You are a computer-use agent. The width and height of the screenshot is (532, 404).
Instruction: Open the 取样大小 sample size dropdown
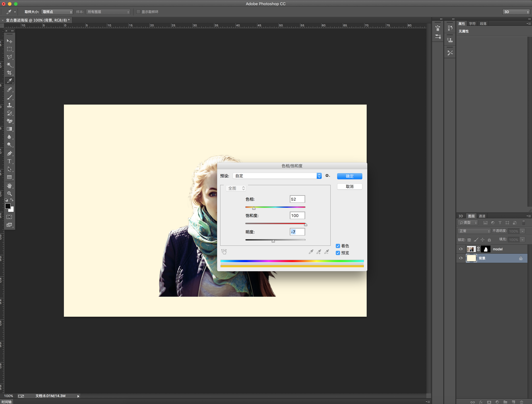point(57,12)
